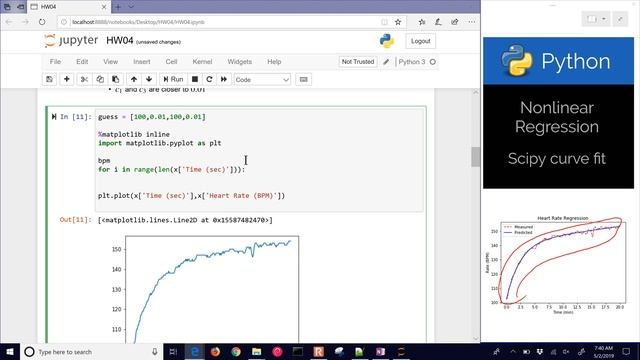Click the expand button in right window

pos(620,19)
